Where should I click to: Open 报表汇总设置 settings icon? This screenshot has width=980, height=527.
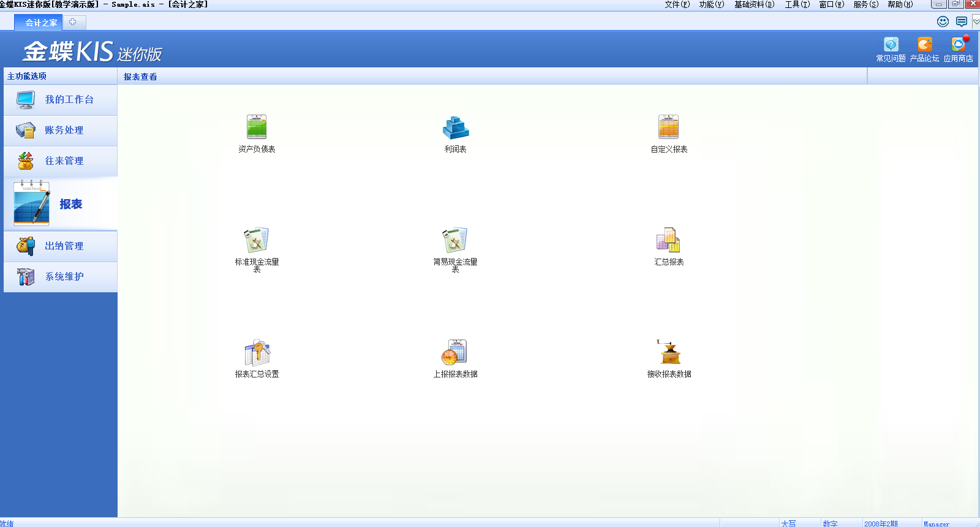tap(257, 352)
